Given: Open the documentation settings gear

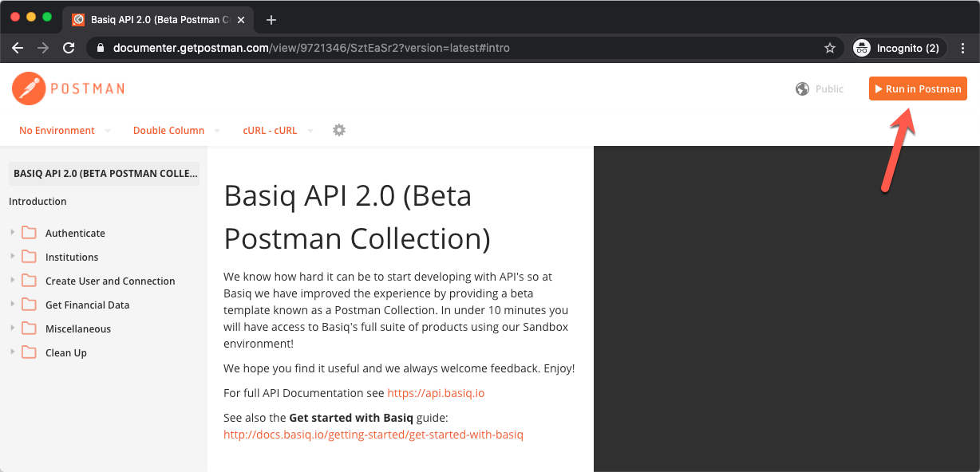Looking at the screenshot, I should pos(339,130).
